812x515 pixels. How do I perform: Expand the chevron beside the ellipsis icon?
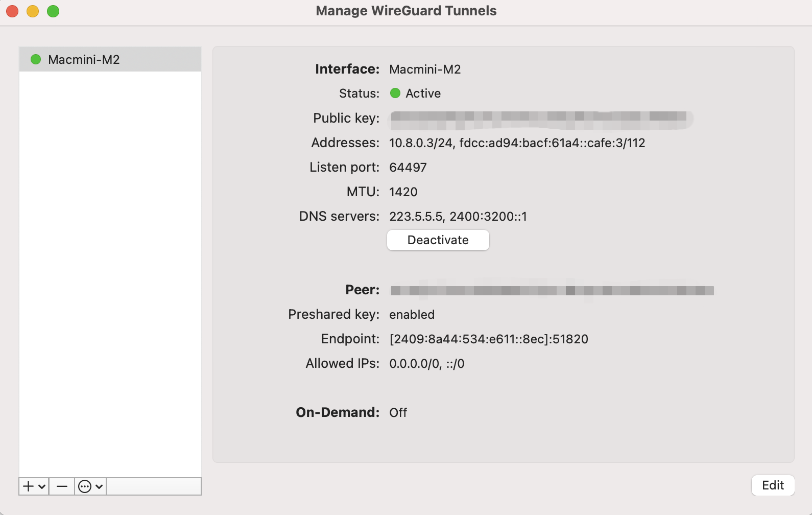[99, 487]
